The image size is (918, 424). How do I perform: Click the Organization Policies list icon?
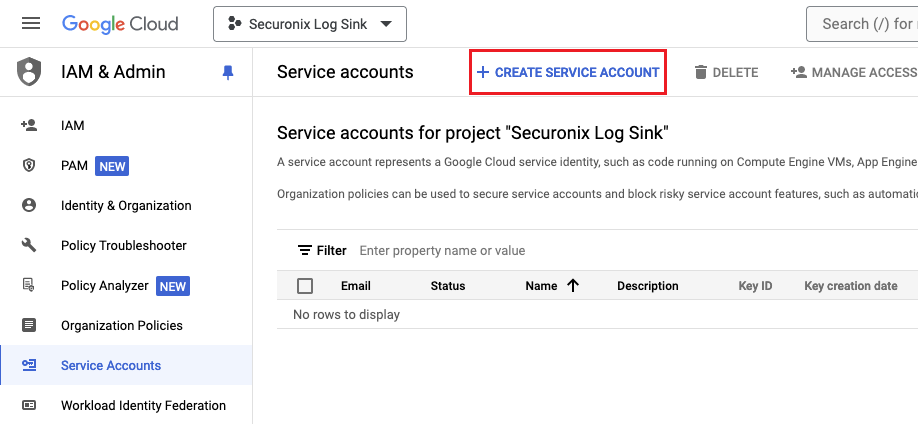pyautogui.click(x=29, y=325)
